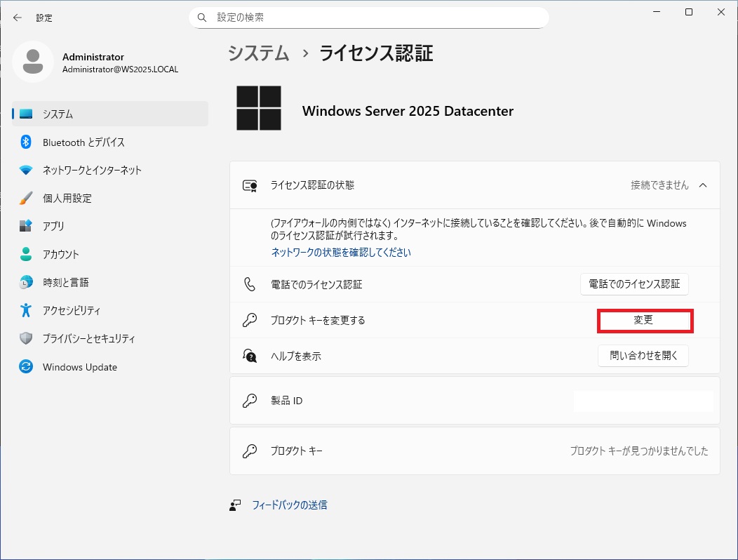Click the Windows Update refresh icon
Viewport: 738px width, 560px height.
coord(26,366)
